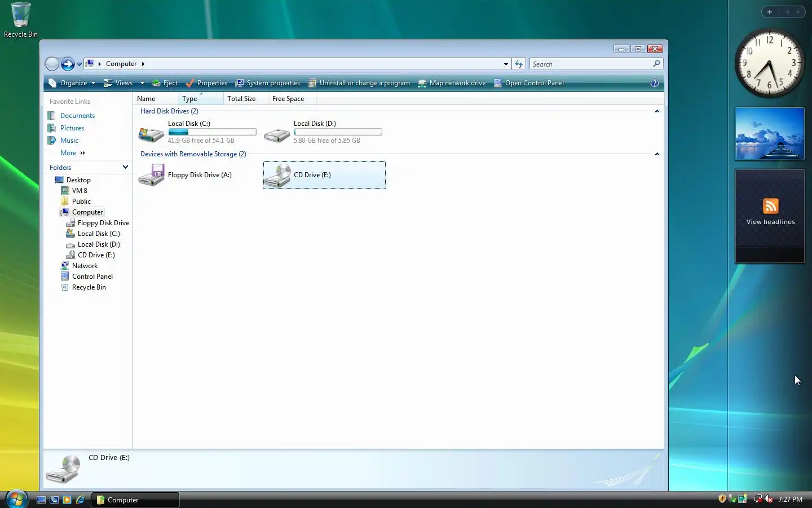Select the Floppy Disk Drive (A:) icon

pyautogui.click(x=151, y=175)
